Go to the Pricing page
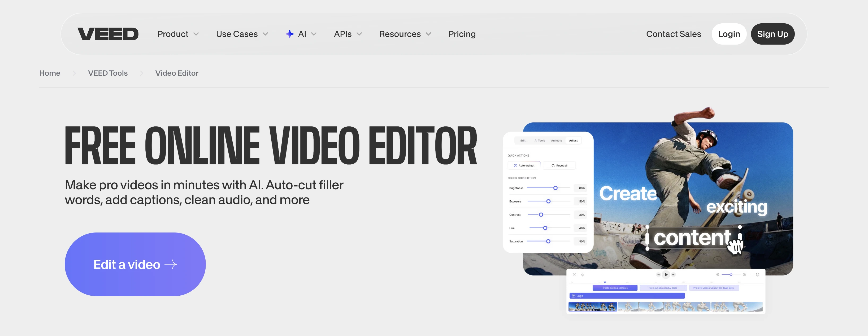Image resolution: width=868 pixels, height=336 pixels. coord(462,34)
